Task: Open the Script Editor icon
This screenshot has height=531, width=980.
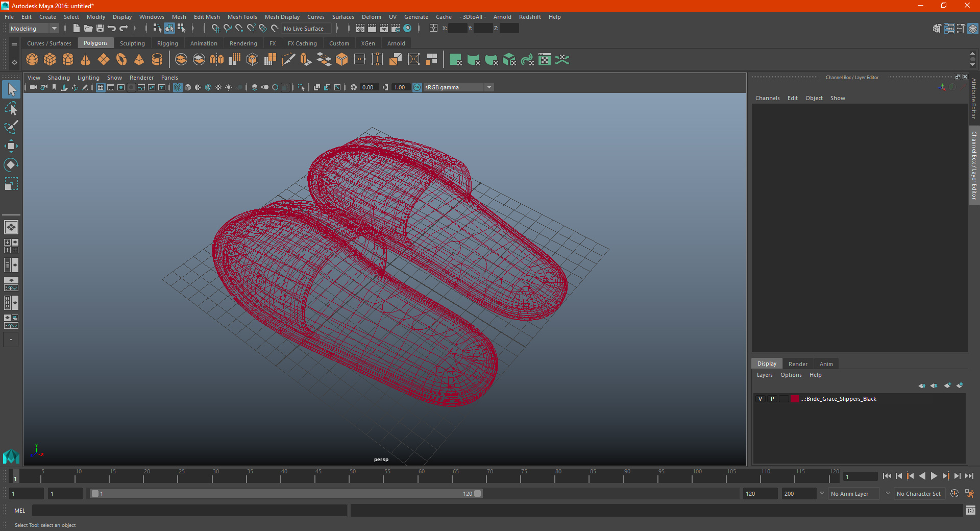Action: [971, 511]
